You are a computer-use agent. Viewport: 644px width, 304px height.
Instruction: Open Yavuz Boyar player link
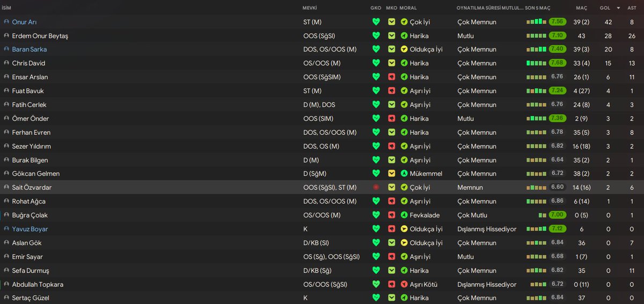[x=30, y=229]
